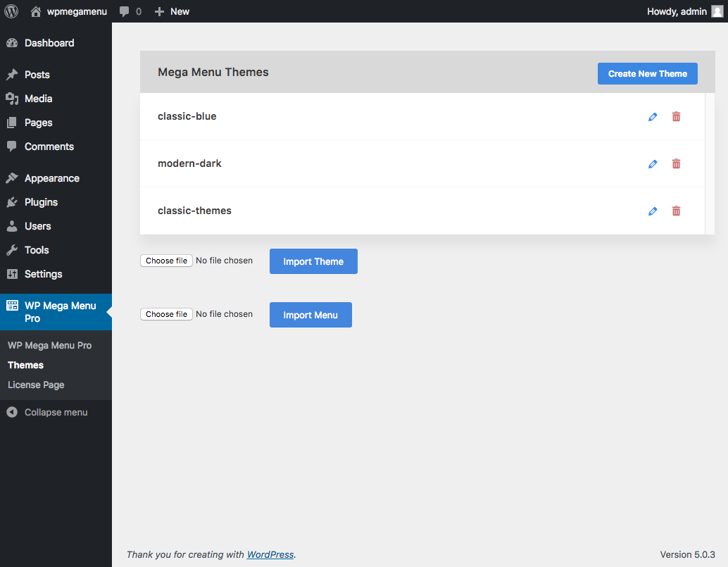Click the Version 5.0.3 text
728x567 pixels.
point(688,554)
